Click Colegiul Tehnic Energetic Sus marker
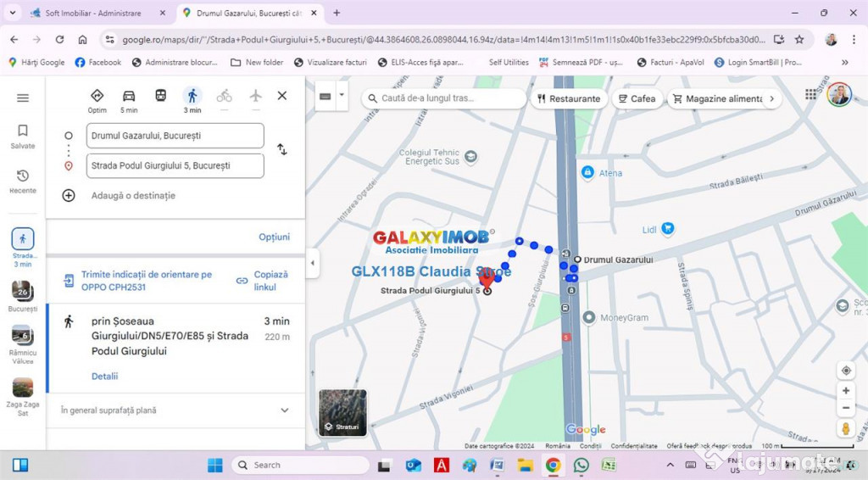This screenshot has width=868, height=480. 470,157
